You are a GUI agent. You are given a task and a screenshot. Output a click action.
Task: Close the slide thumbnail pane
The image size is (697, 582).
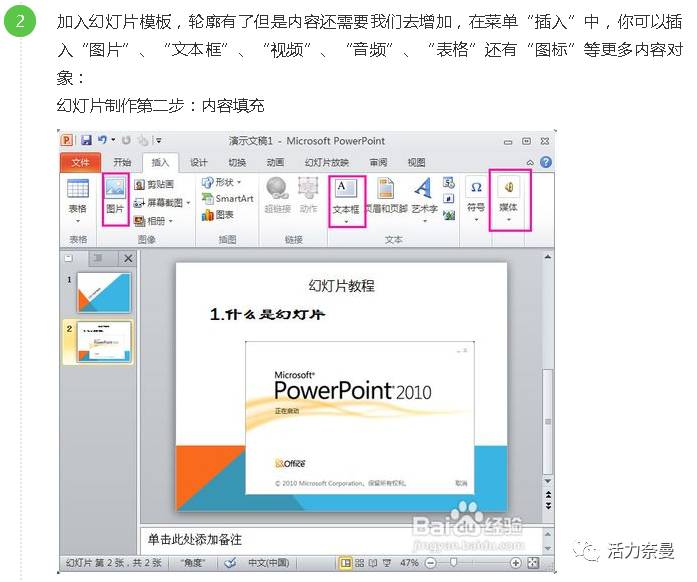click(128, 258)
